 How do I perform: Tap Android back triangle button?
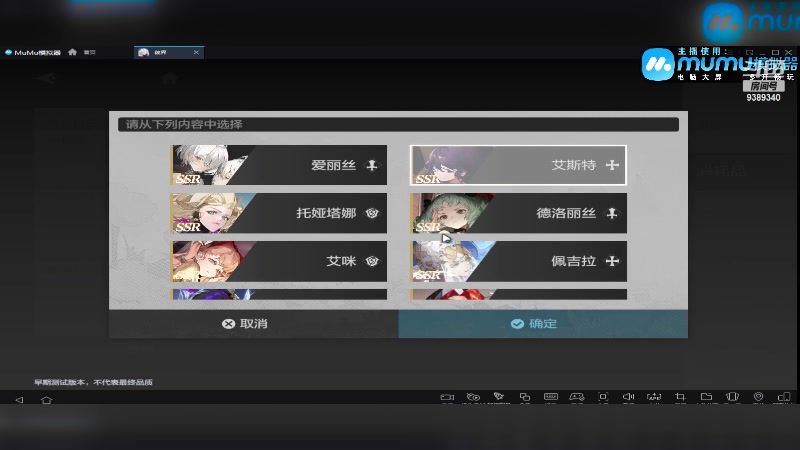(x=19, y=400)
